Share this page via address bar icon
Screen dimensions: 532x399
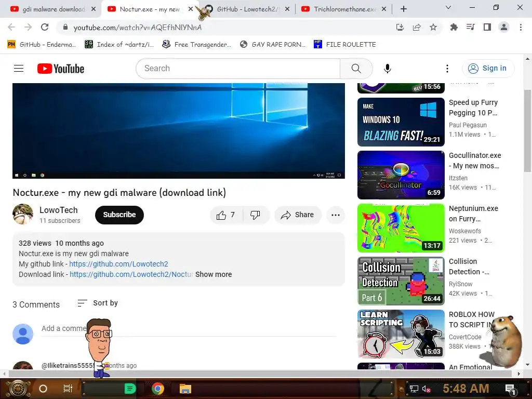pyautogui.click(x=417, y=27)
